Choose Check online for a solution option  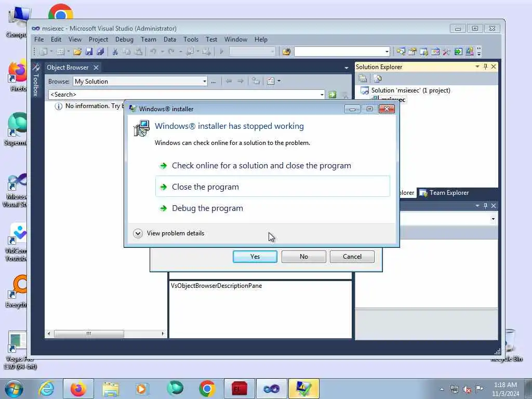[273, 166]
